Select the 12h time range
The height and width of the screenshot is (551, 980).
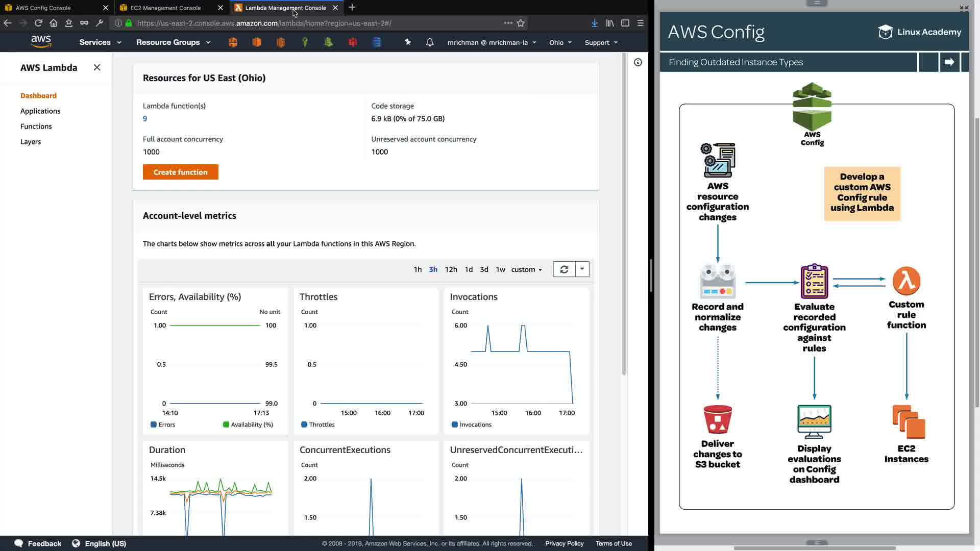(451, 269)
